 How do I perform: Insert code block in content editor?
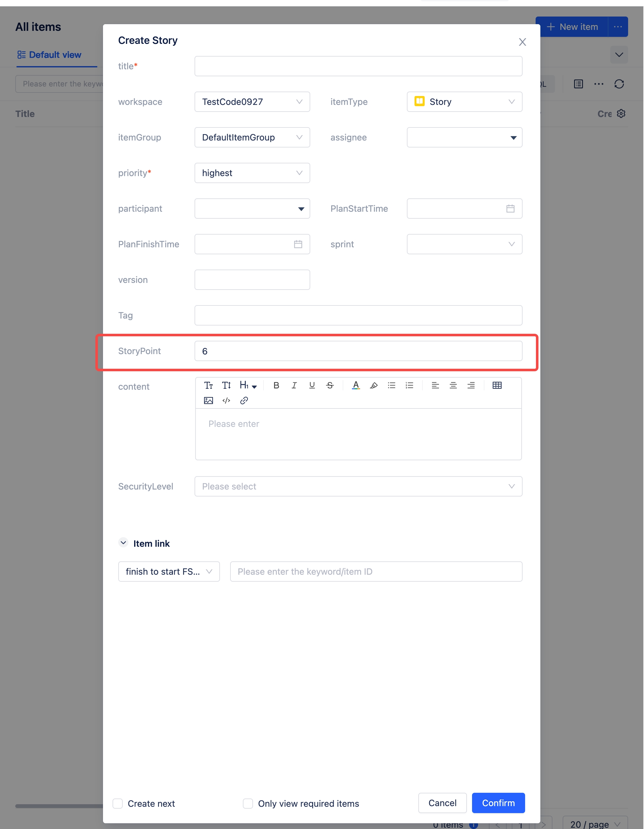(226, 401)
